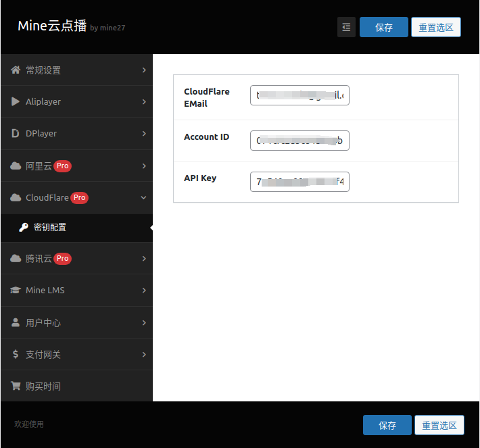This screenshot has height=448, width=480.
Task: Click the graduation cap icon beside Mine LMS
Action: click(x=16, y=290)
